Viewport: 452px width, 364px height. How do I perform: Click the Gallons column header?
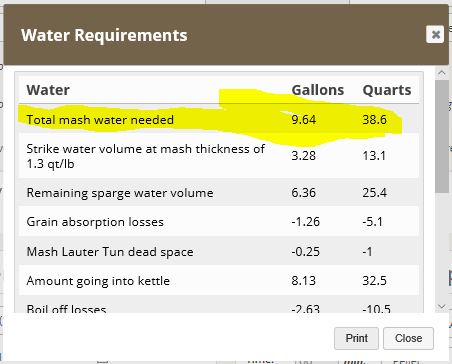pos(318,90)
